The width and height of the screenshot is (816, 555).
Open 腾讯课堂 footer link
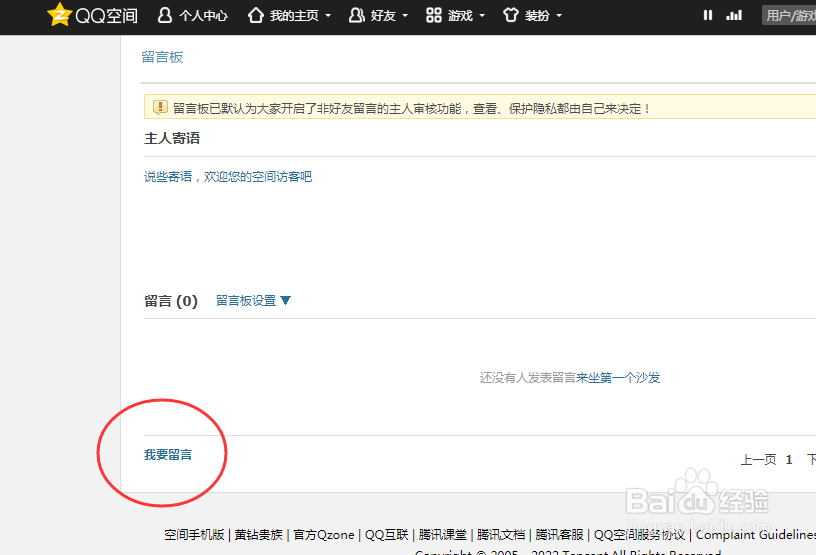pyautogui.click(x=443, y=535)
